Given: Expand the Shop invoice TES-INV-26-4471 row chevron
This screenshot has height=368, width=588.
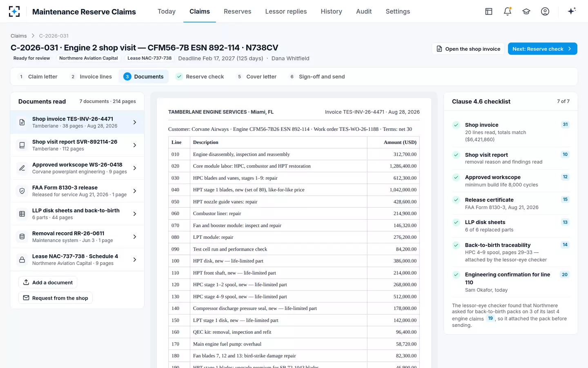Looking at the screenshot, I should [x=135, y=122].
